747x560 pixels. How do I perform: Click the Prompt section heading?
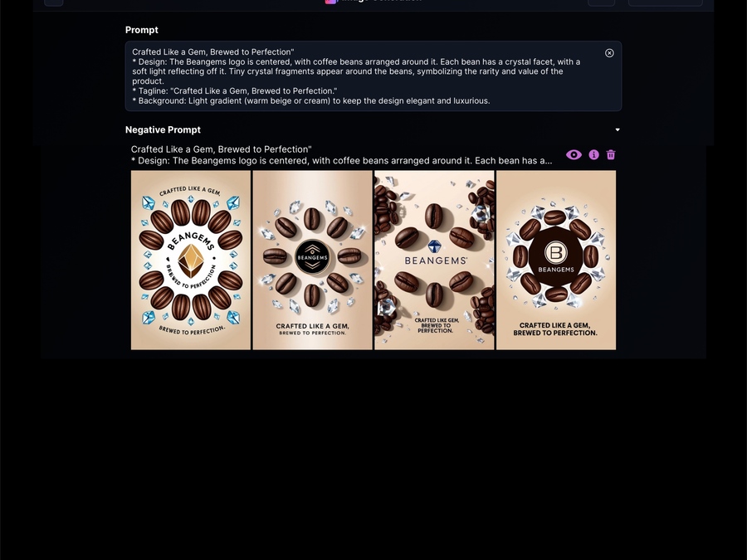(141, 30)
